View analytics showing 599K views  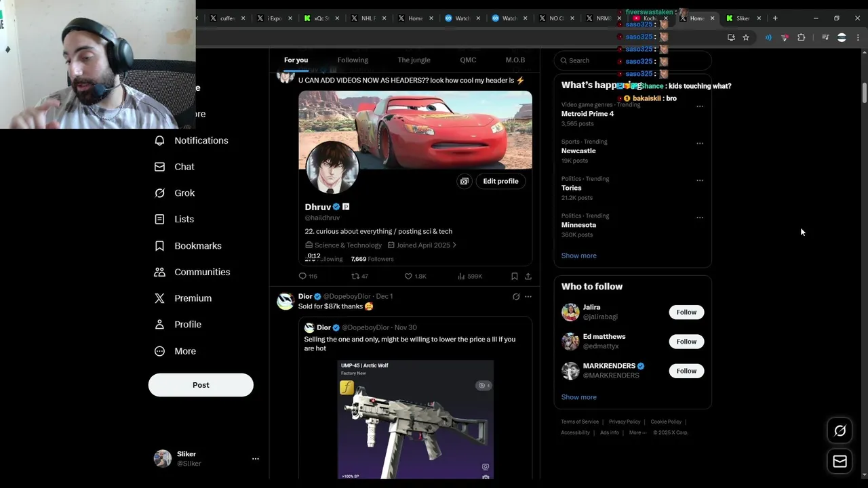(x=469, y=277)
